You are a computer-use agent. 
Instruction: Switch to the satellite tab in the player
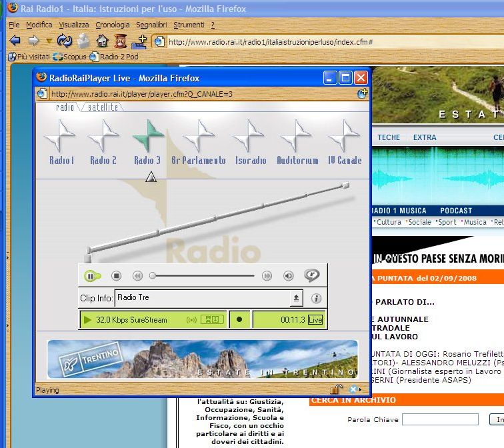coord(103,107)
